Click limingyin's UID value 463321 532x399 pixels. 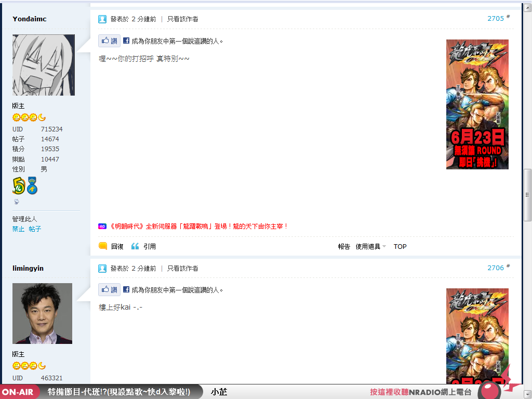[x=52, y=378]
